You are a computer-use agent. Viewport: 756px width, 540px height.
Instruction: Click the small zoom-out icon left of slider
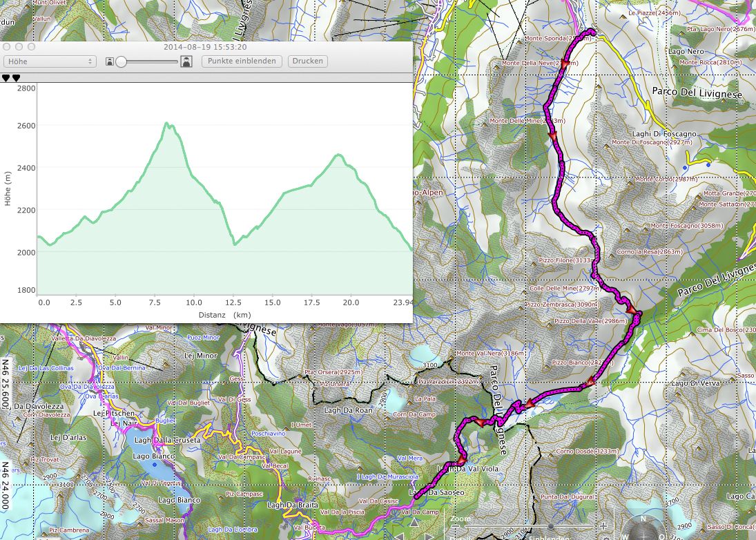[x=109, y=61]
